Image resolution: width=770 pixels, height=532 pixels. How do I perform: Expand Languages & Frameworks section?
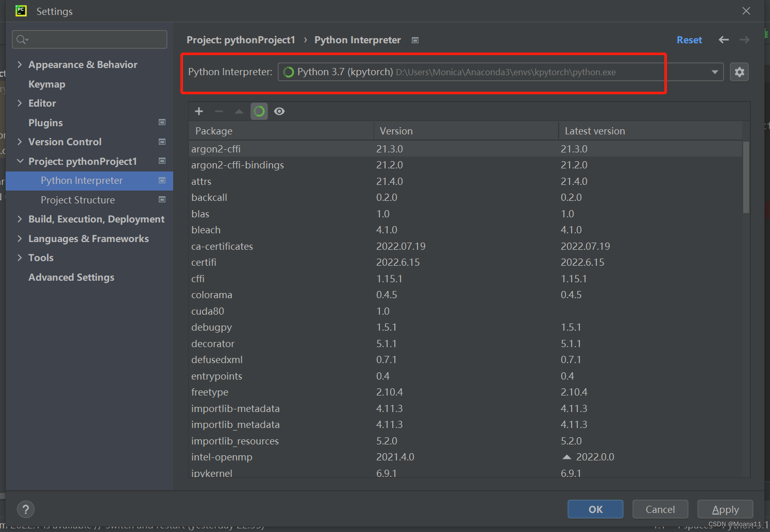click(20, 238)
